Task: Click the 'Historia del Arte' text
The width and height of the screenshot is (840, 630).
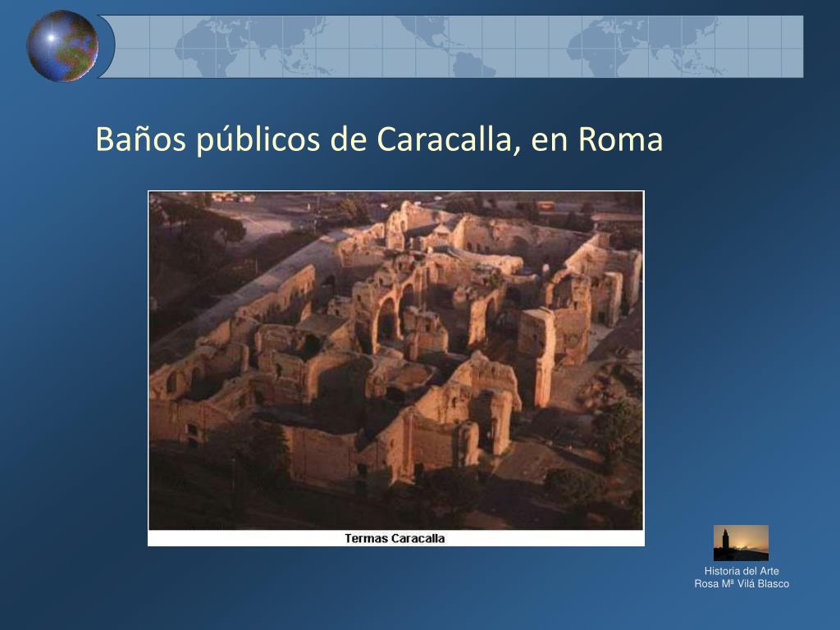Action: [742, 571]
